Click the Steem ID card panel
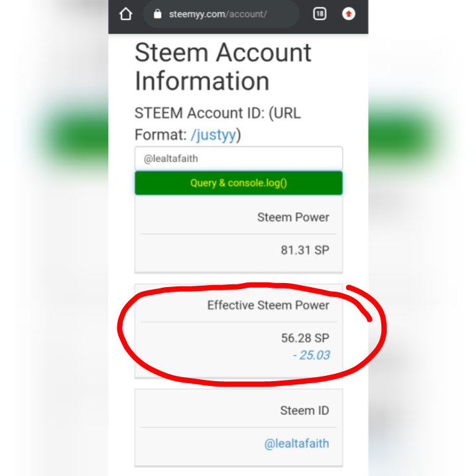The height and width of the screenshot is (476, 476). click(239, 428)
